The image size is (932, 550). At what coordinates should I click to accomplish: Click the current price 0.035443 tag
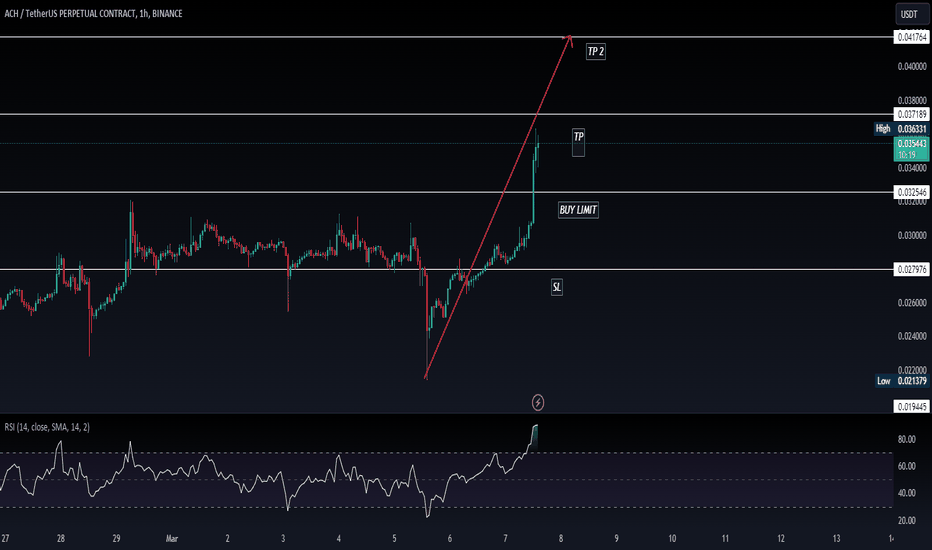pos(912,149)
